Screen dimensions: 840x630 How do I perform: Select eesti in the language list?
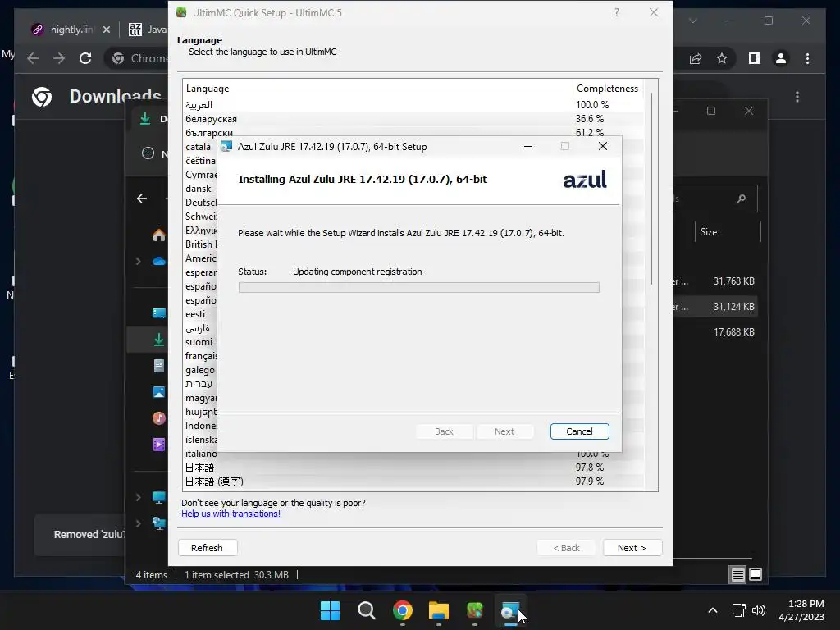195,314
